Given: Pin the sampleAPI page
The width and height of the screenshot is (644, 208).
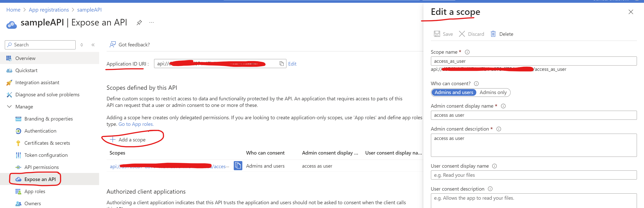Looking at the screenshot, I should (x=139, y=23).
